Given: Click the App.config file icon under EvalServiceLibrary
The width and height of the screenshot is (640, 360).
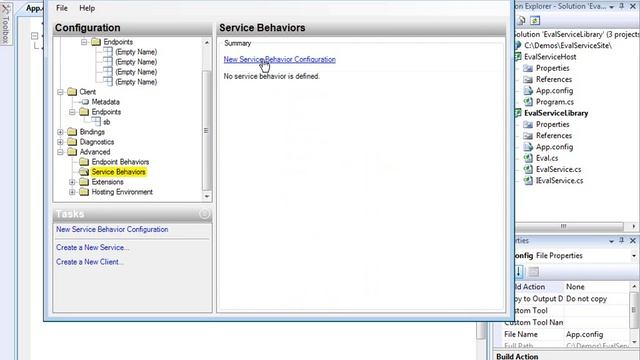Looking at the screenshot, I should click(x=528, y=147).
